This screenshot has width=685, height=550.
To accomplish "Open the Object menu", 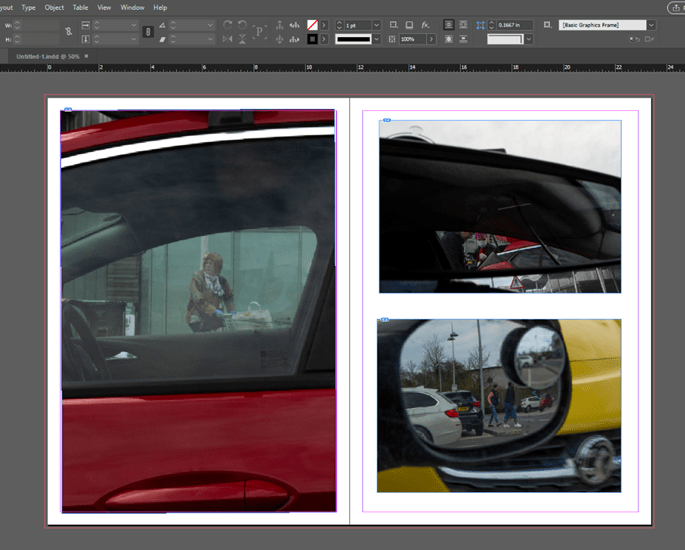I will tap(54, 7).
